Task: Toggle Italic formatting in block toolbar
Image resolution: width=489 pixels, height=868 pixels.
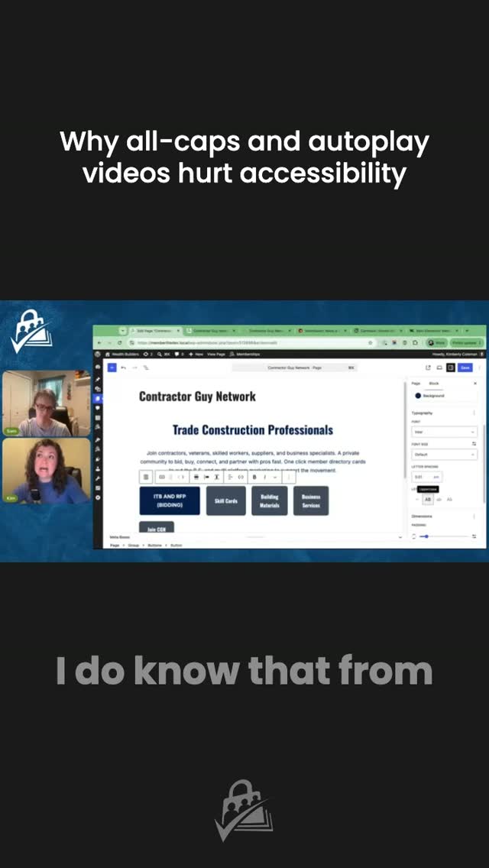Action: click(x=264, y=477)
